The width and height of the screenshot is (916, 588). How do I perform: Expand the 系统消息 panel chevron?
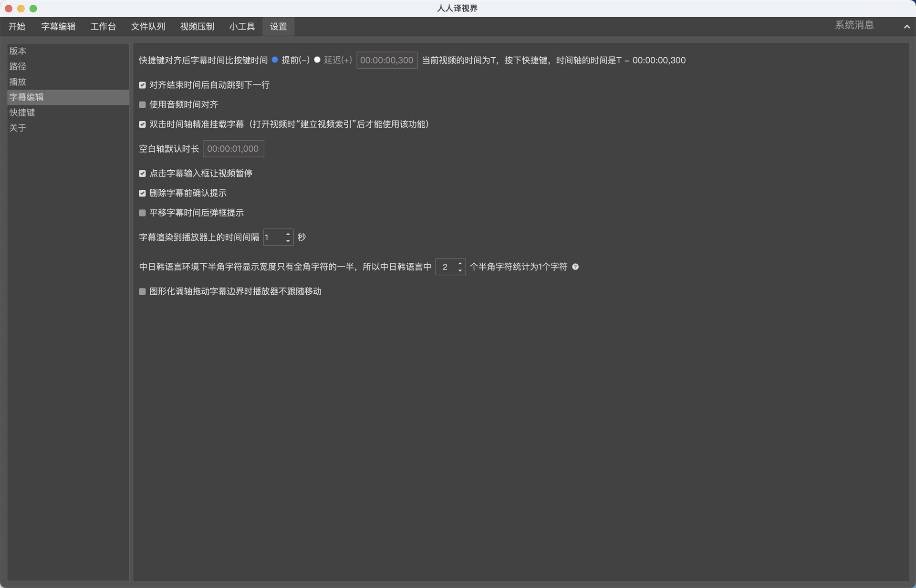906,27
